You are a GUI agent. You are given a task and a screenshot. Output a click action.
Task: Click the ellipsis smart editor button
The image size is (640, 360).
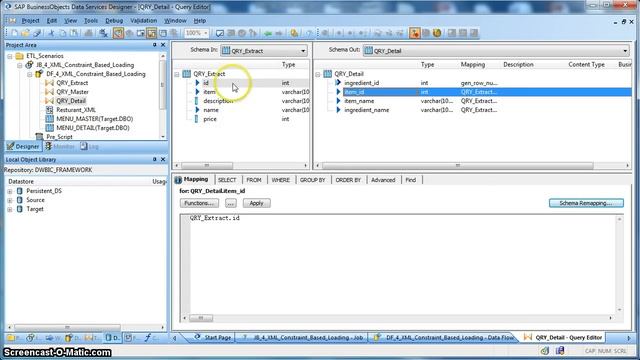pos(231,203)
